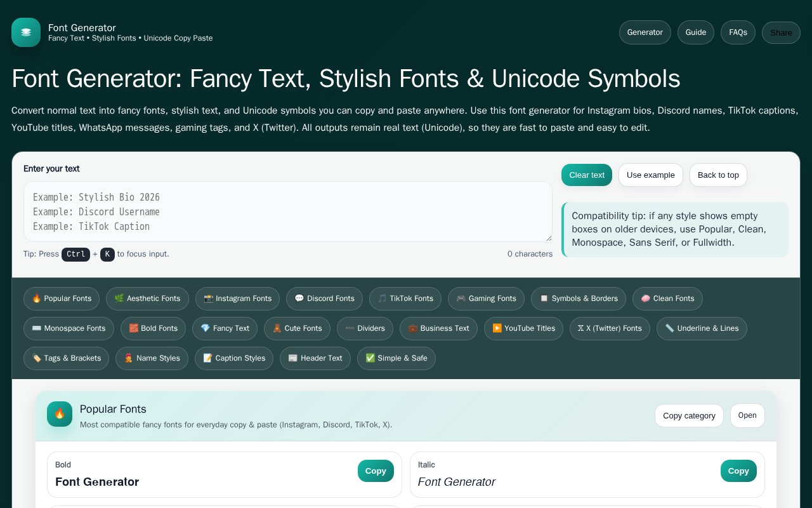
Task: Jump to Instagram Fonts category
Action: click(x=237, y=298)
